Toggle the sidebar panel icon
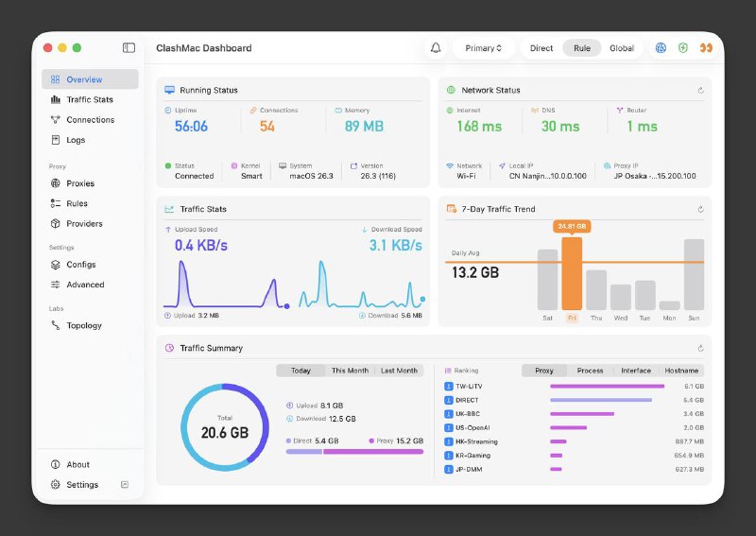Screen dimensions: 756x536 coord(129,48)
